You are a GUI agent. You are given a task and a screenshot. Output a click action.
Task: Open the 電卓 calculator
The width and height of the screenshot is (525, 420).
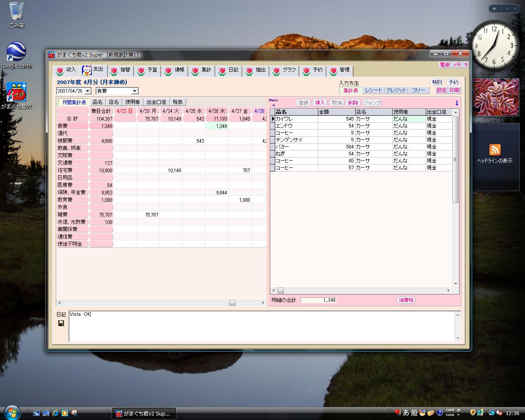coord(445,65)
